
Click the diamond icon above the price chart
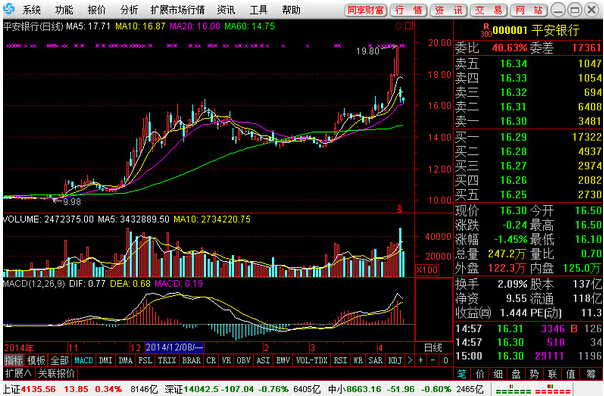click(x=399, y=26)
